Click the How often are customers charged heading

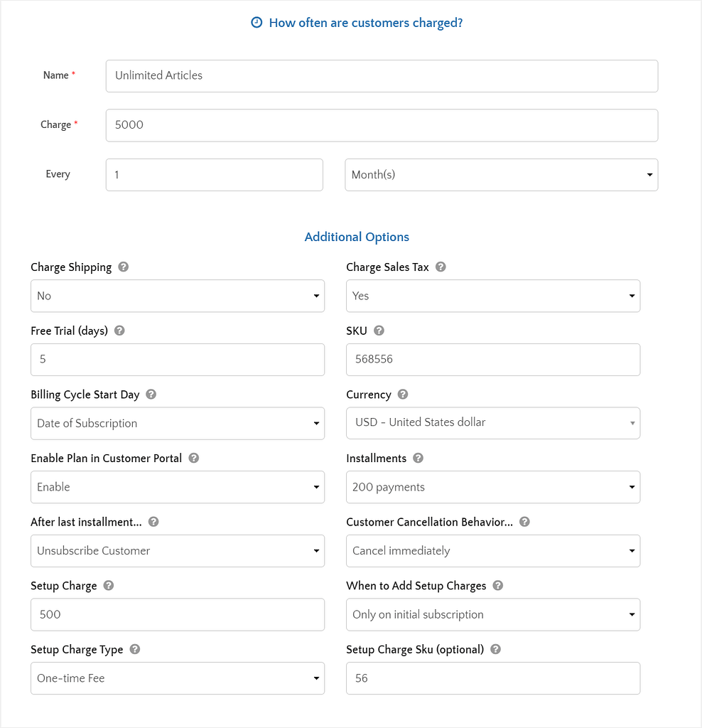366,23
